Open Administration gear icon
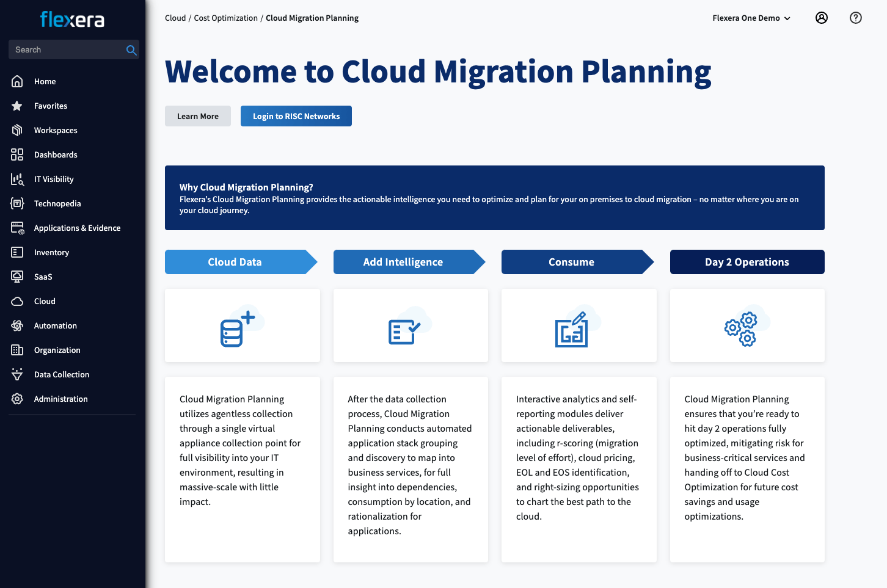This screenshot has height=588, width=887. (17, 399)
